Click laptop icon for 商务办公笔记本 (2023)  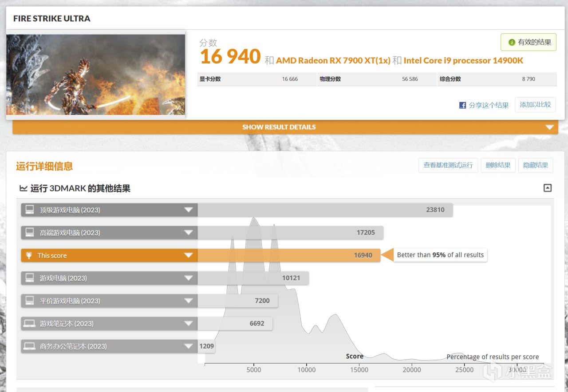[x=30, y=346]
